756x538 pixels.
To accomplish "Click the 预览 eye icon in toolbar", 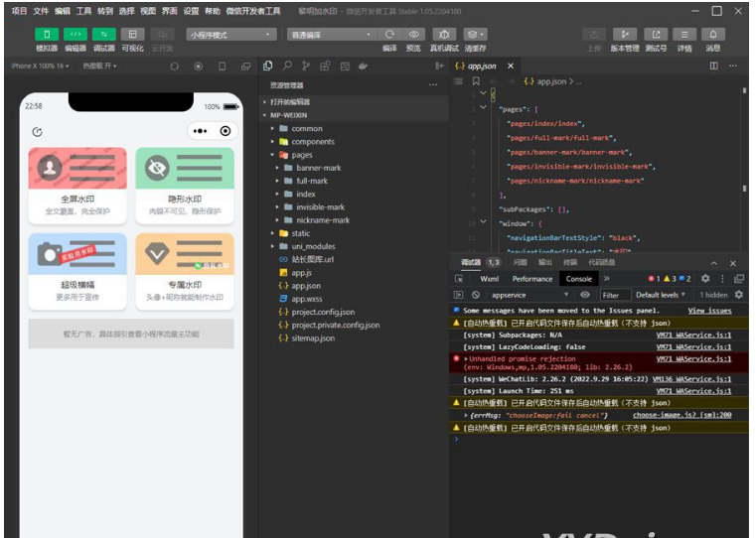I will 414,34.
